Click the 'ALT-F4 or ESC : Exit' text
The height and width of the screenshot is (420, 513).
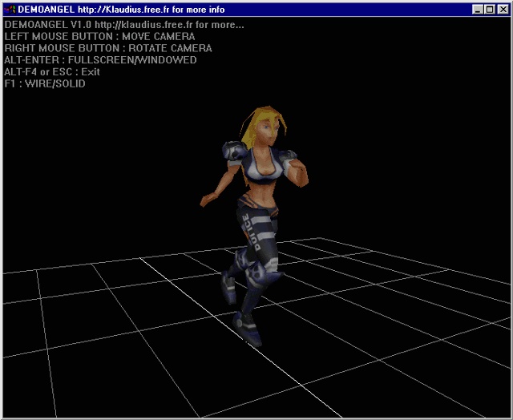coord(52,71)
